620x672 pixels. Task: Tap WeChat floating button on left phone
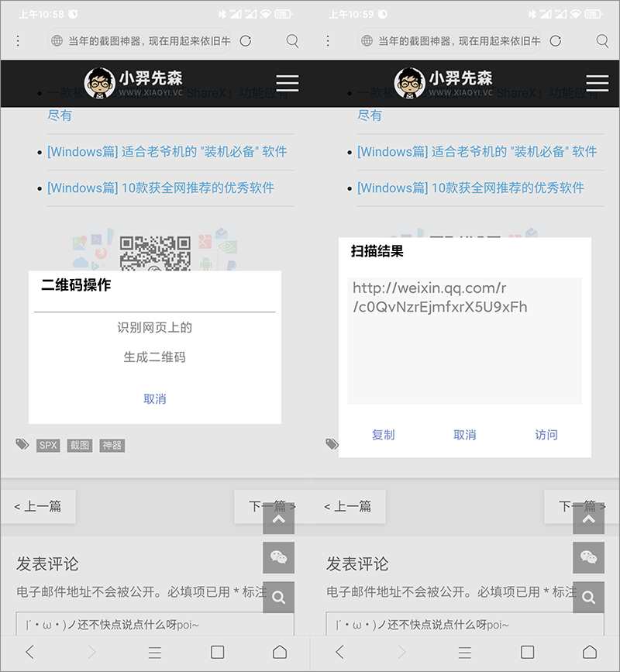[x=278, y=557]
